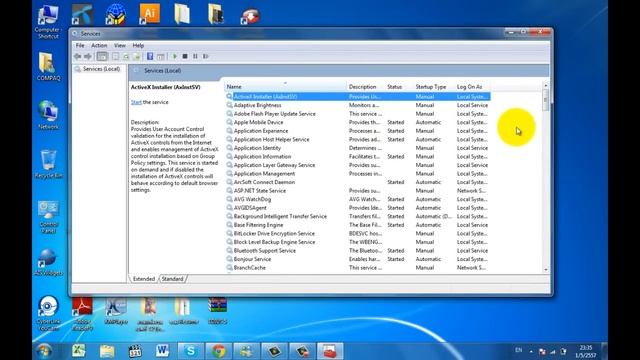
Task: Click the Stop Service square icon
Action: click(x=185, y=56)
